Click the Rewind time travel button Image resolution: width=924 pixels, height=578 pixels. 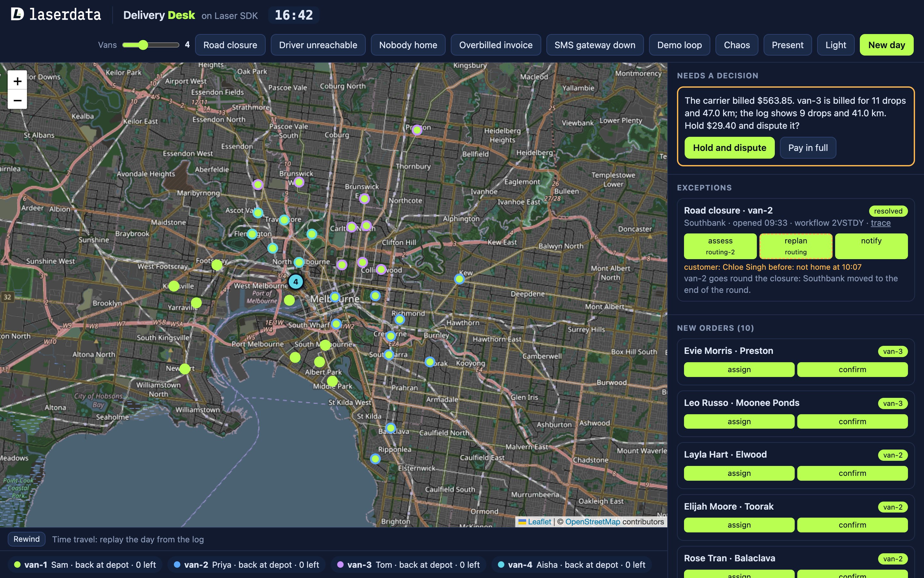26,539
